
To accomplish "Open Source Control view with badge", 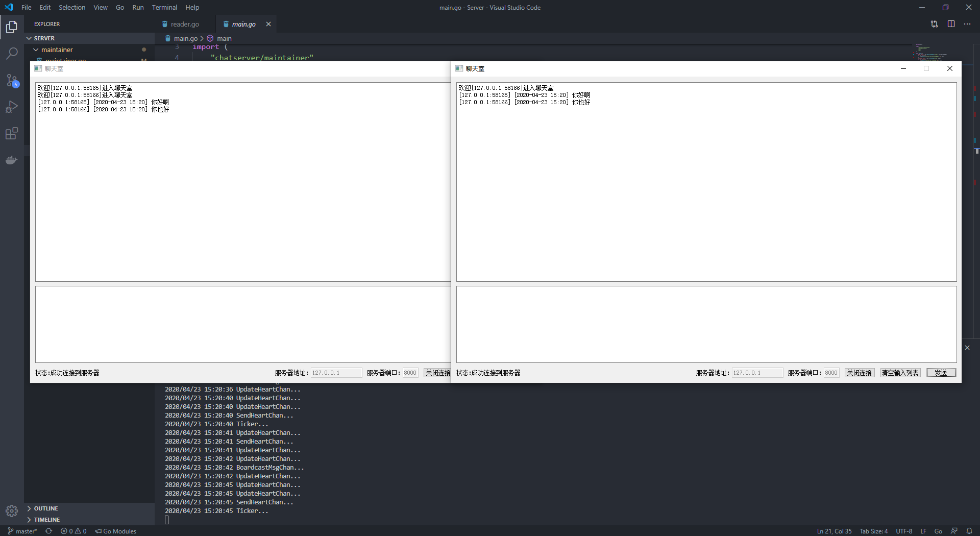I will tap(12, 80).
